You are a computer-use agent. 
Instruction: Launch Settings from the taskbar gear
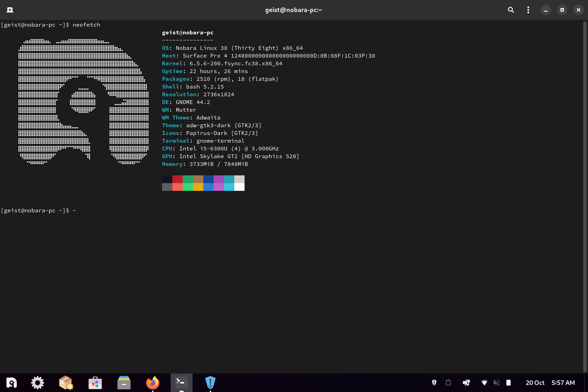(x=37, y=383)
